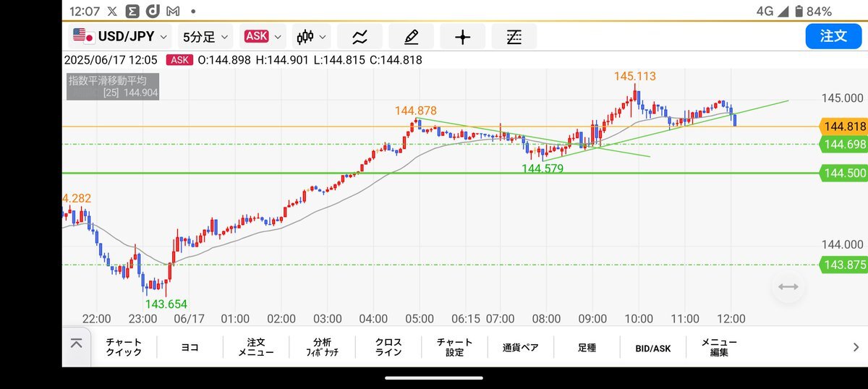The width and height of the screenshot is (868, 389).
Task: Activate the crosshair cursor tool
Action: pos(462,36)
